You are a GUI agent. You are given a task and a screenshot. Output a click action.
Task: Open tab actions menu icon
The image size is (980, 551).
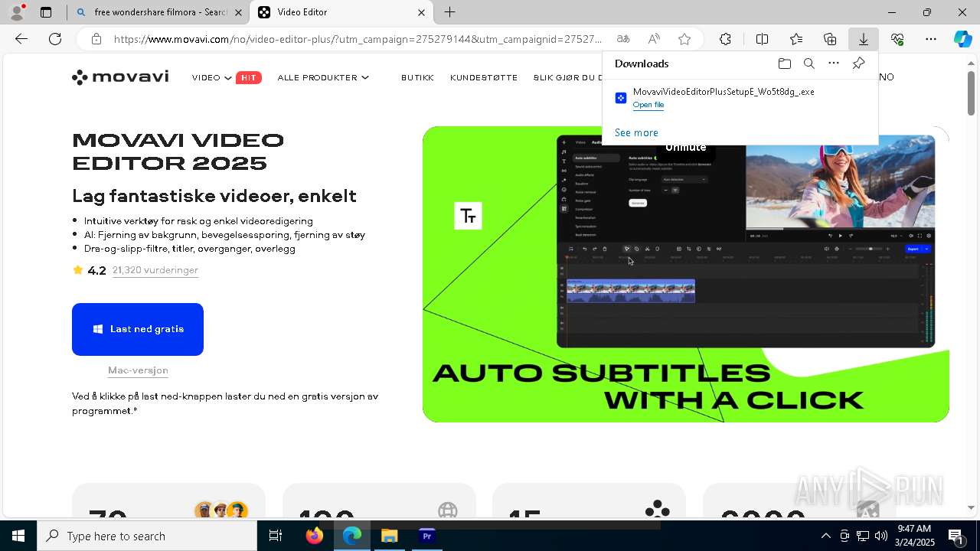[x=46, y=12]
